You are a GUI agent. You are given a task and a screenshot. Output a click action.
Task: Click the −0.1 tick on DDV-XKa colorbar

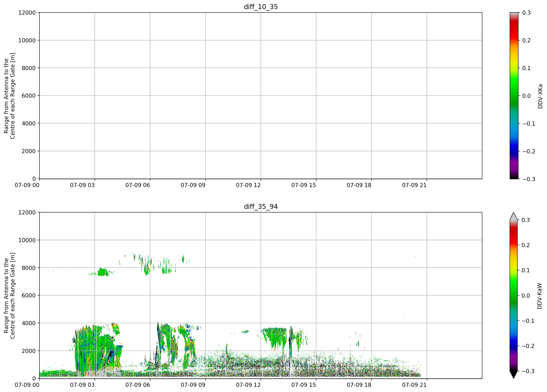click(529, 124)
